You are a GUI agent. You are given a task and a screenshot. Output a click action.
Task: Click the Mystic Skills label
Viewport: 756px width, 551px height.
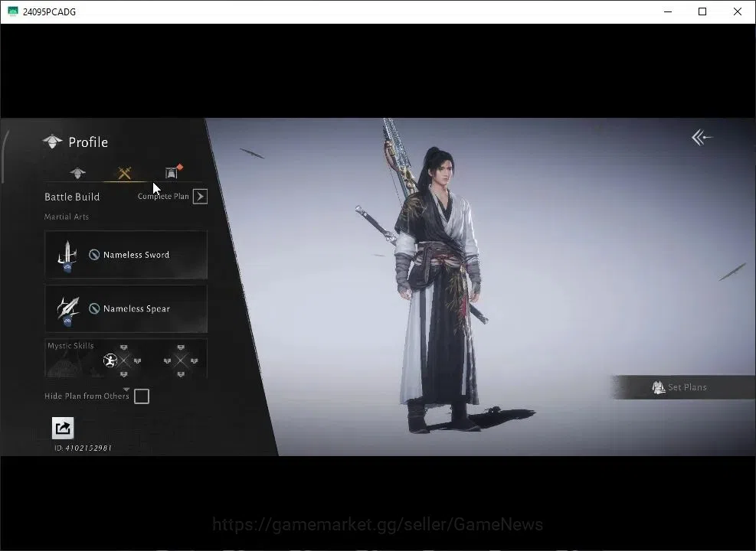pyautogui.click(x=71, y=345)
